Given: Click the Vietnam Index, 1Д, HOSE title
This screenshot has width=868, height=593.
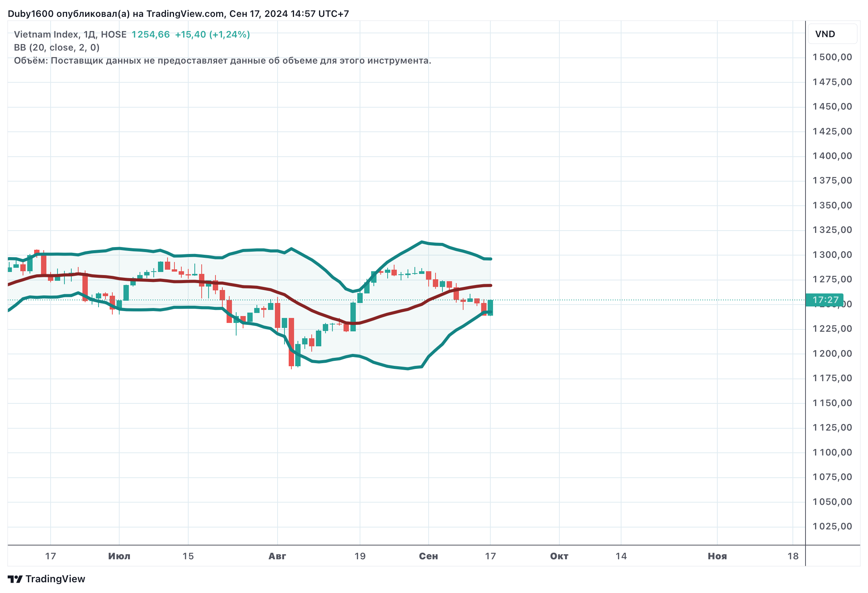Looking at the screenshot, I should (x=70, y=34).
